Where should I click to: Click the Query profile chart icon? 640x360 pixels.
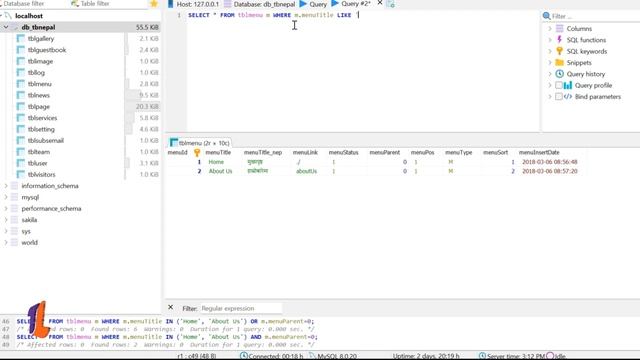(x=568, y=85)
